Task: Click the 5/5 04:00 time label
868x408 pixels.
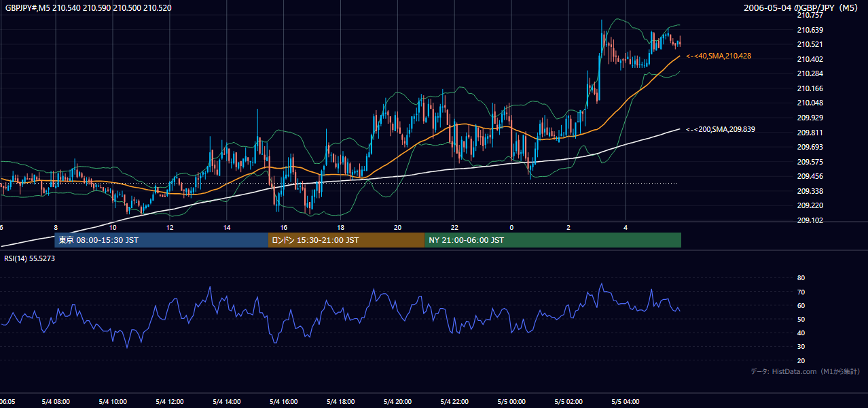Action: point(626,402)
